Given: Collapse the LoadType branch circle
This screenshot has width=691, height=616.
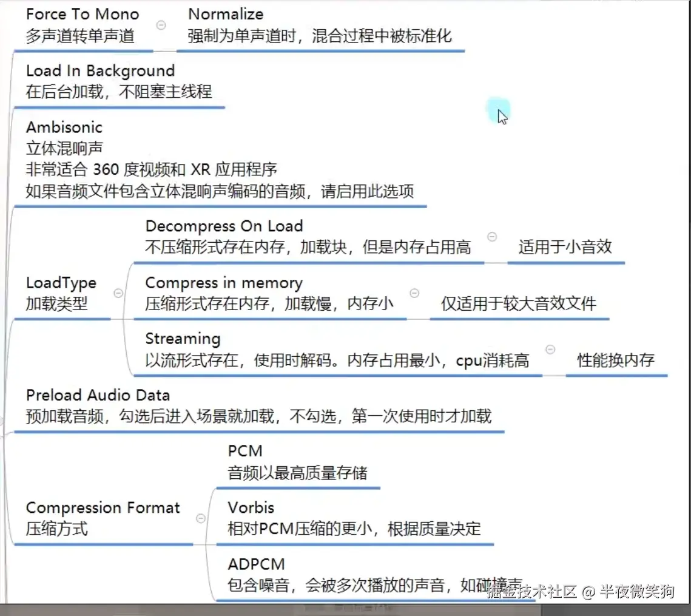Looking at the screenshot, I should coord(118,293).
